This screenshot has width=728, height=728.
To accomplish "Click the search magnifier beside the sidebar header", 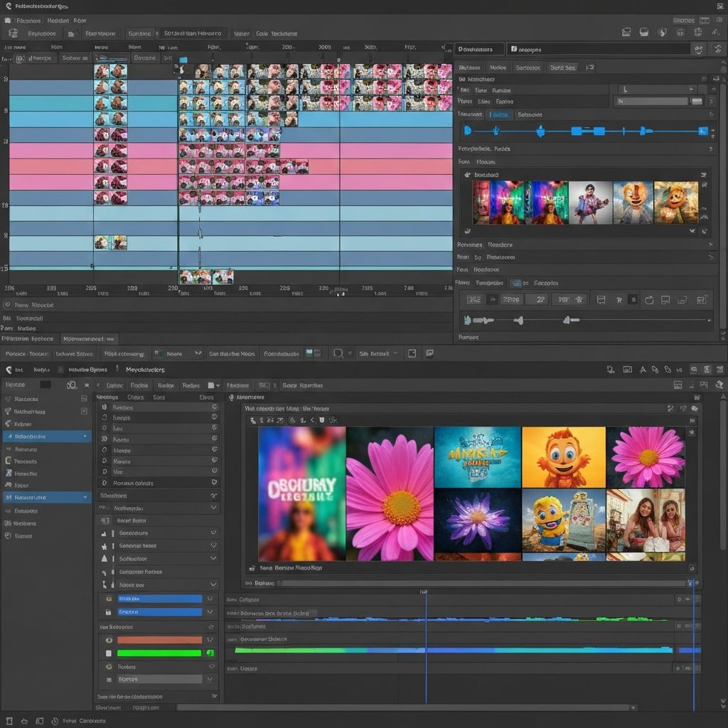I will 71,385.
